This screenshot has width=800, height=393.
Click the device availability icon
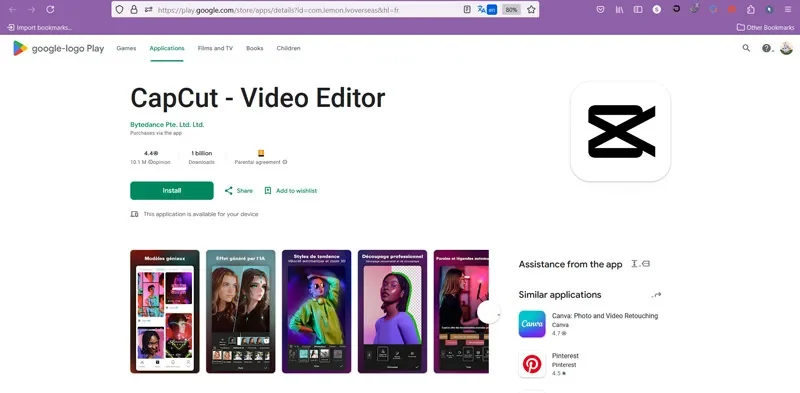pyautogui.click(x=134, y=214)
